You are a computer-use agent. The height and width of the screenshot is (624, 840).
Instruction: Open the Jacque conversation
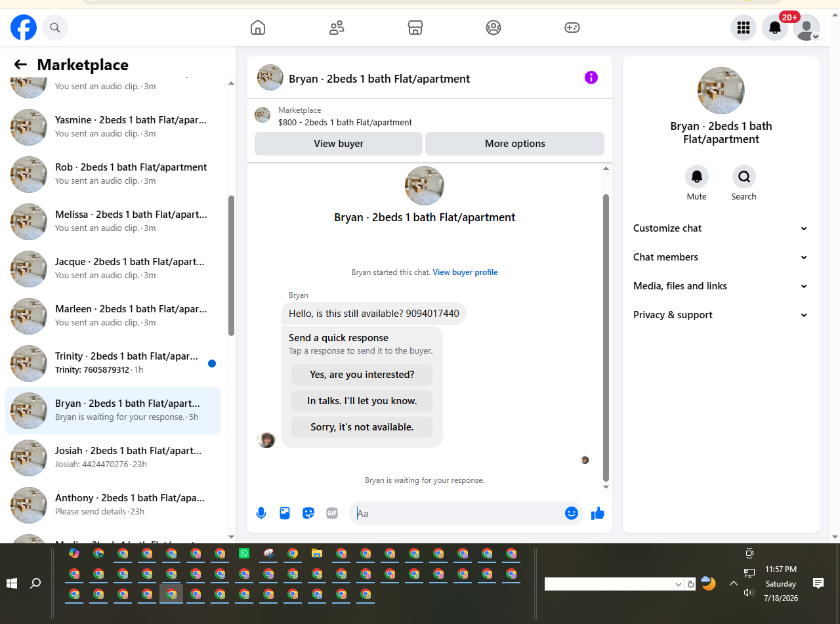click(113, 269)
